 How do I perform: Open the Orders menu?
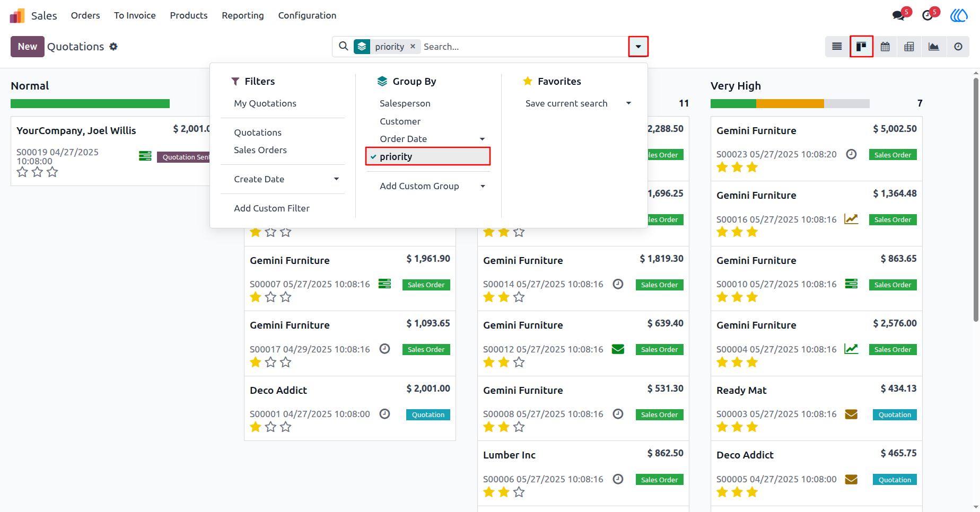pyautogui.click(x=85, y=15)
